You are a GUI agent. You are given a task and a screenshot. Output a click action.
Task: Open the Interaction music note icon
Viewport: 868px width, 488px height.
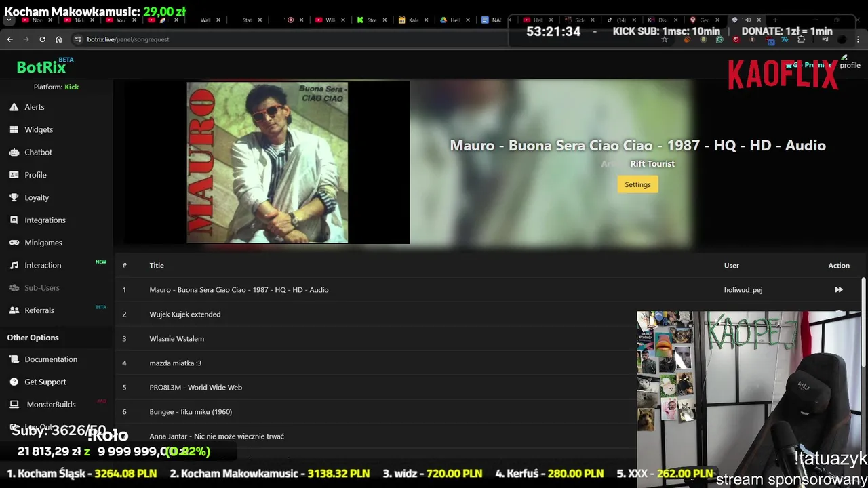(14, 265)
